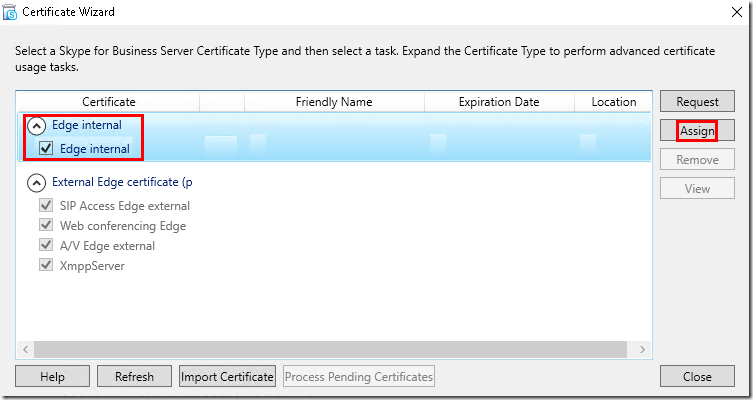The image size is (753, 400).
Task: Collapse the Edge internal certificate group
Action: 36,126
